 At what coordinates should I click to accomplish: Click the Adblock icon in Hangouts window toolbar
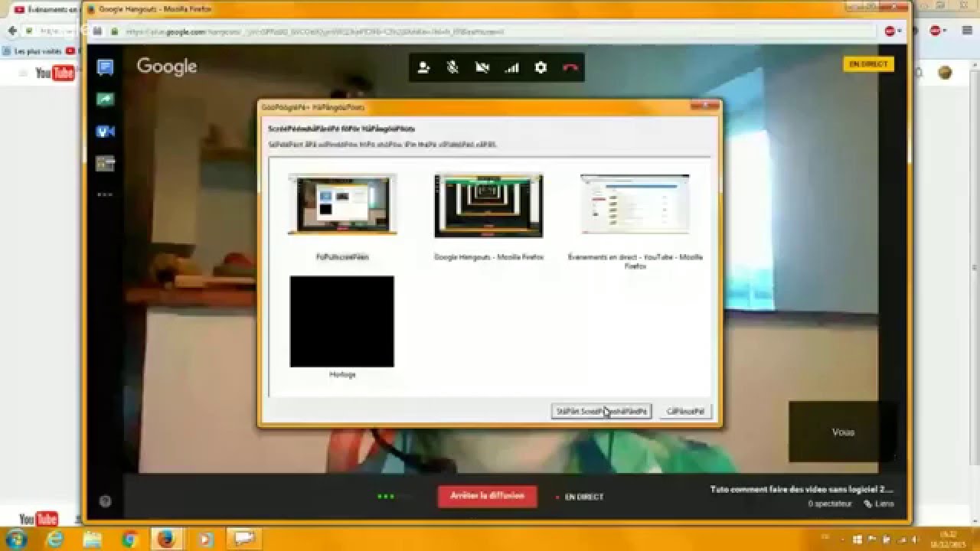point(890,31)
